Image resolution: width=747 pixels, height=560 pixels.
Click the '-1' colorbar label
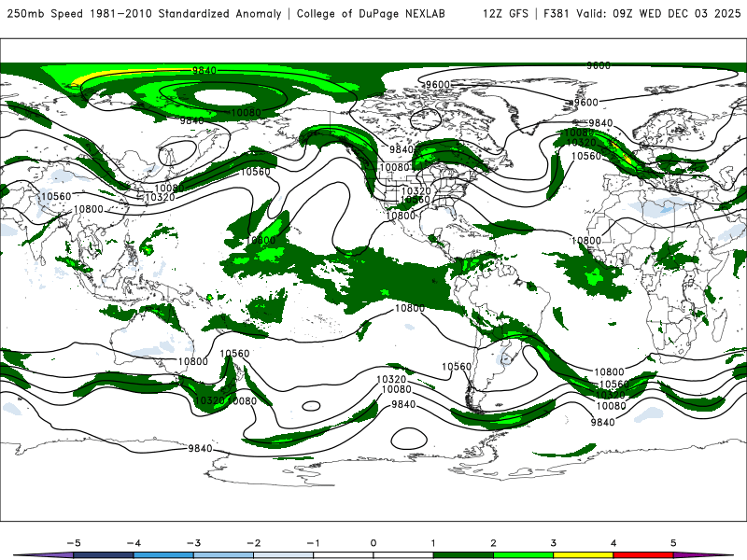313,543
